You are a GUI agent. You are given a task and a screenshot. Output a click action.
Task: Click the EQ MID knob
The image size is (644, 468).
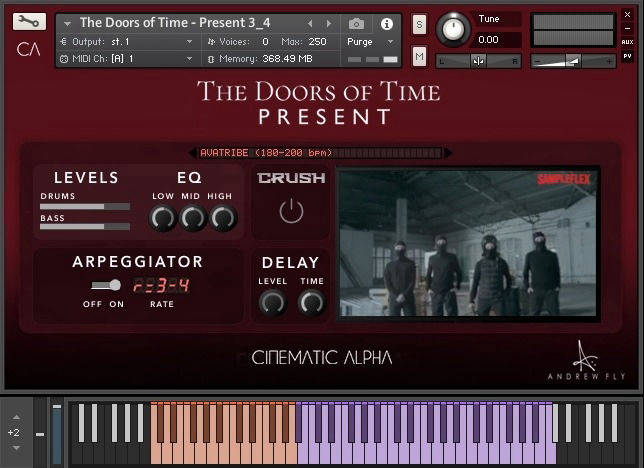click(193, 218)
